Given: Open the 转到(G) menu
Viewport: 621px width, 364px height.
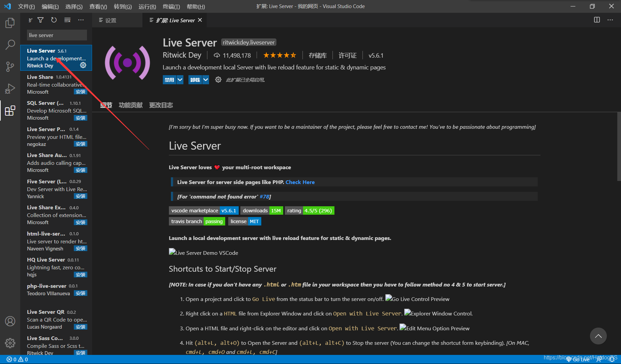Looking at the screenshot, I should point(123,6).
